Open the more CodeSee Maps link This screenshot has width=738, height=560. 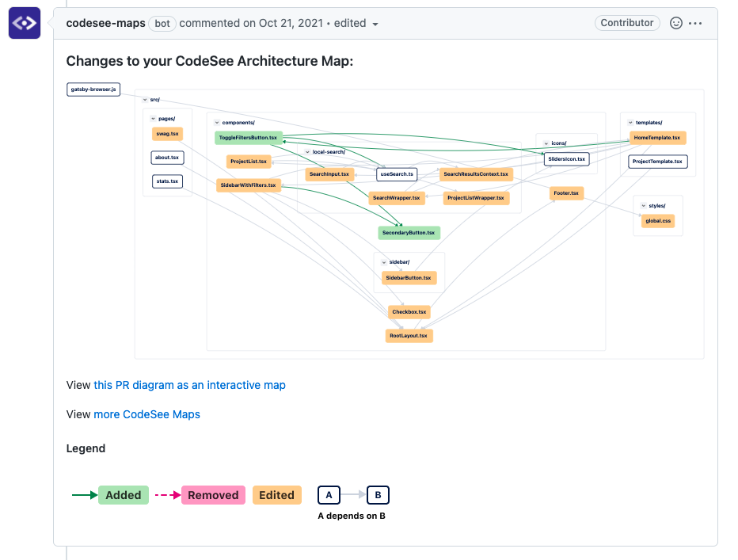pyautogui.click(x=146, y=414)
